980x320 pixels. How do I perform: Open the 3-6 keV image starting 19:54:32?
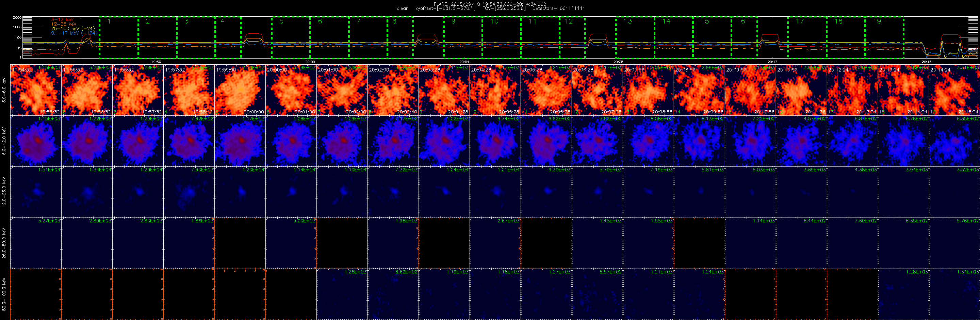coord(36,90)
